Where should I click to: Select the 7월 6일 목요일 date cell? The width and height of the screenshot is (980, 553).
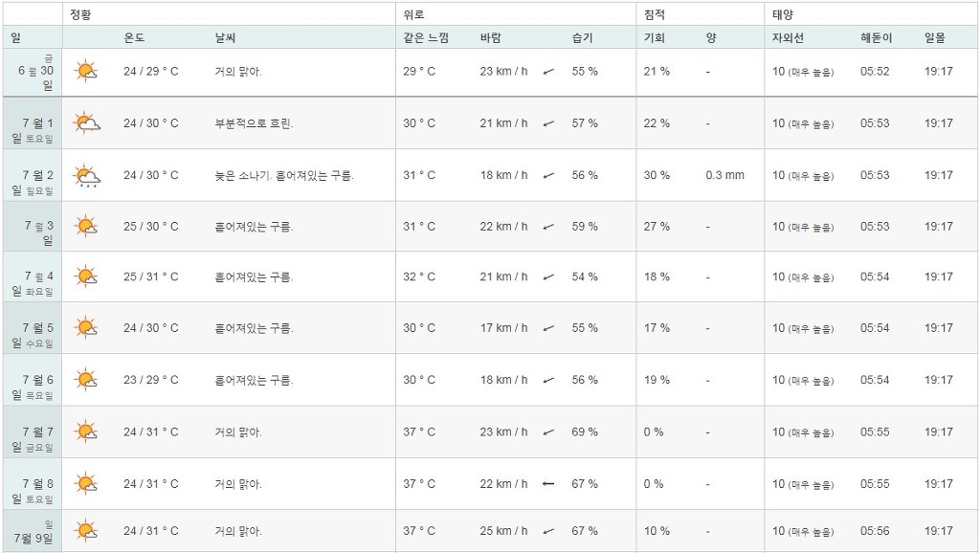(33, 380)
